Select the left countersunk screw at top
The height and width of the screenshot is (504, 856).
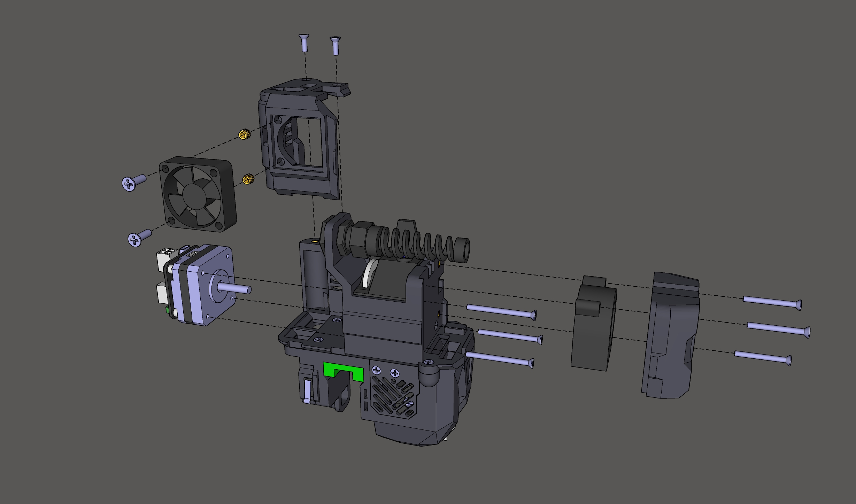304,43
